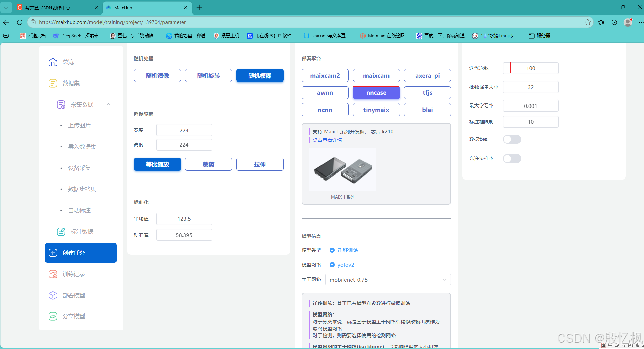The width and height of the screenshot is (644, 349).
Task: Select 裁剪 scaling mode
Action: pos(208,164)
